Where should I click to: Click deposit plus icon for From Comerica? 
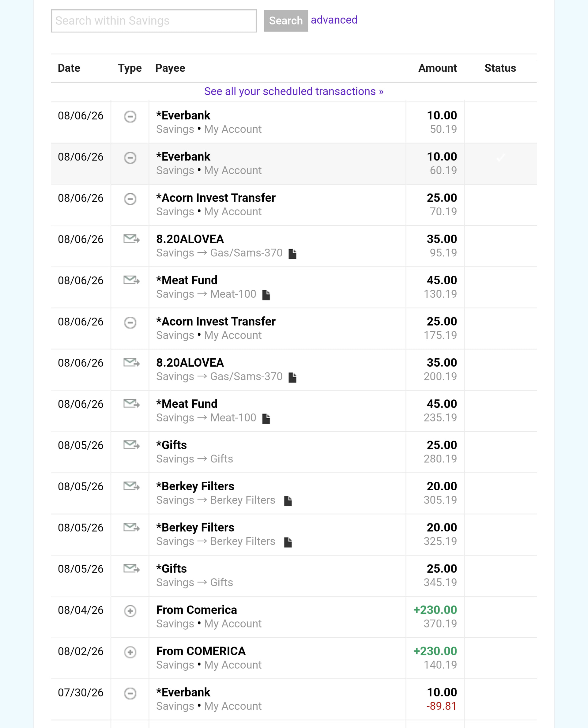coord(130,611)
